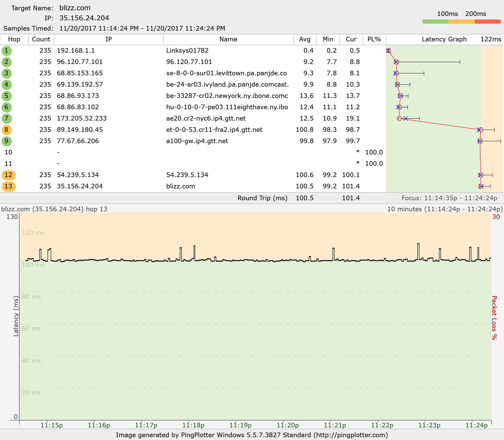Screen dimensions: 504x440
Task: Click the green 100ms legend color bar
Action: pos(435,22)
